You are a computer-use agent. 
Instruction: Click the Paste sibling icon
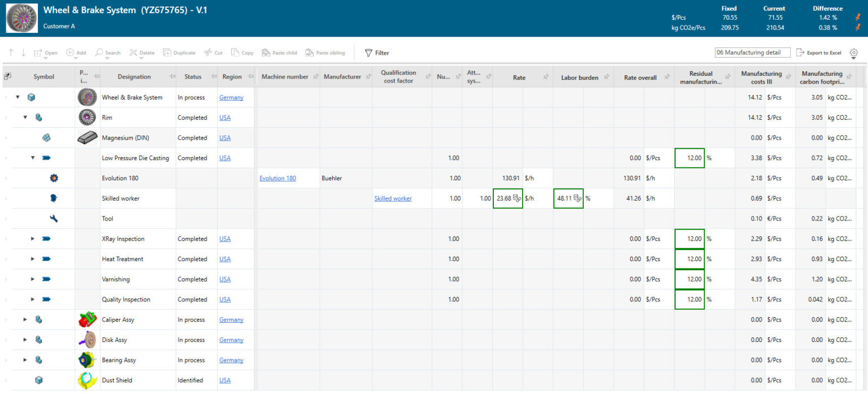tap(308, 52)
